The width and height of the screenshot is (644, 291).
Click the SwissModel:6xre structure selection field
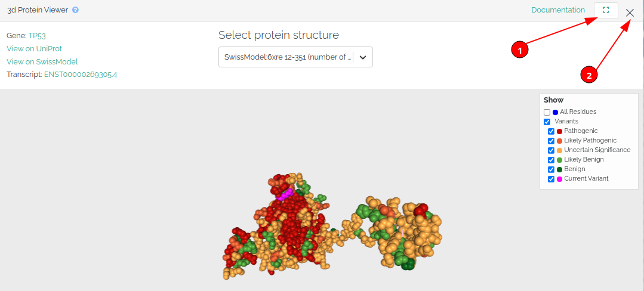point(288,57)
